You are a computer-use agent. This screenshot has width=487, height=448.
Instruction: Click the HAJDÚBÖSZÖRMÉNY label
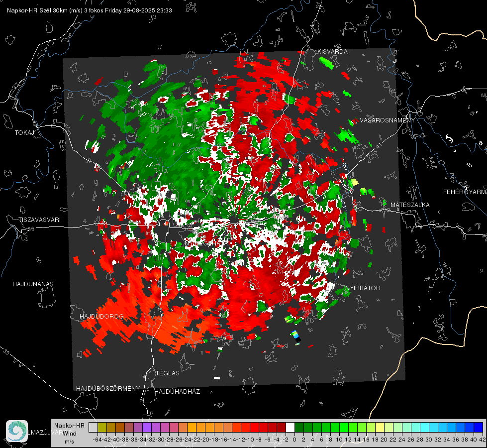point(108,389)
